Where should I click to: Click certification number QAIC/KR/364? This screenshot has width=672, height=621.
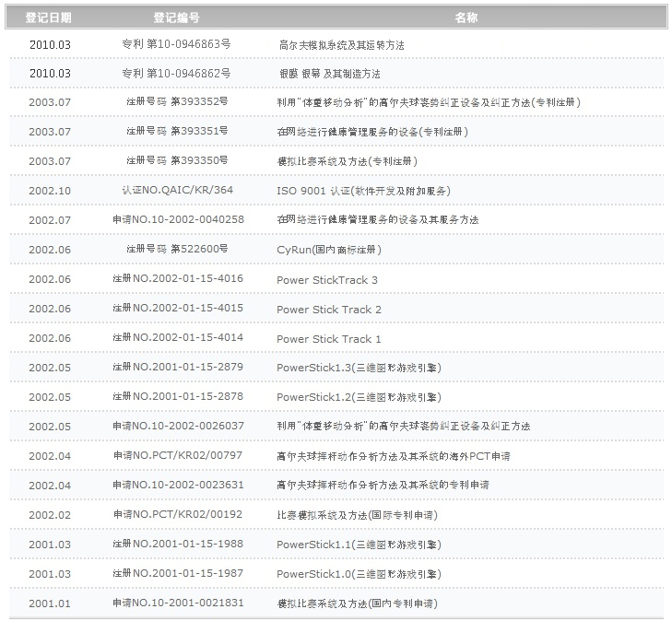[x=177, y=191]
